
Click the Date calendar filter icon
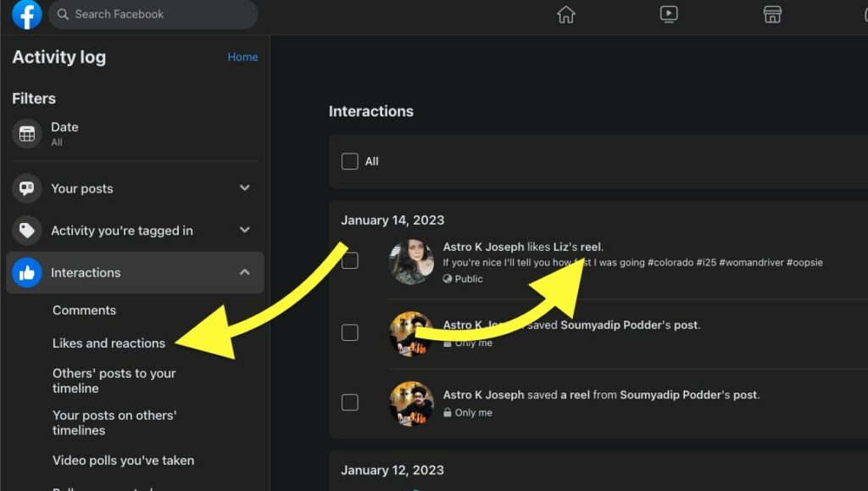[x=27, y=134]
